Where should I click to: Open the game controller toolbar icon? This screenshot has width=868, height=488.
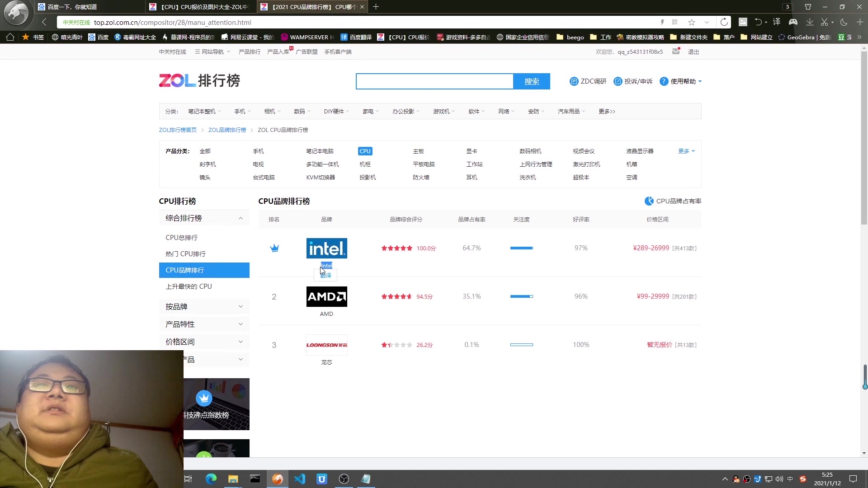pos(793,22)
